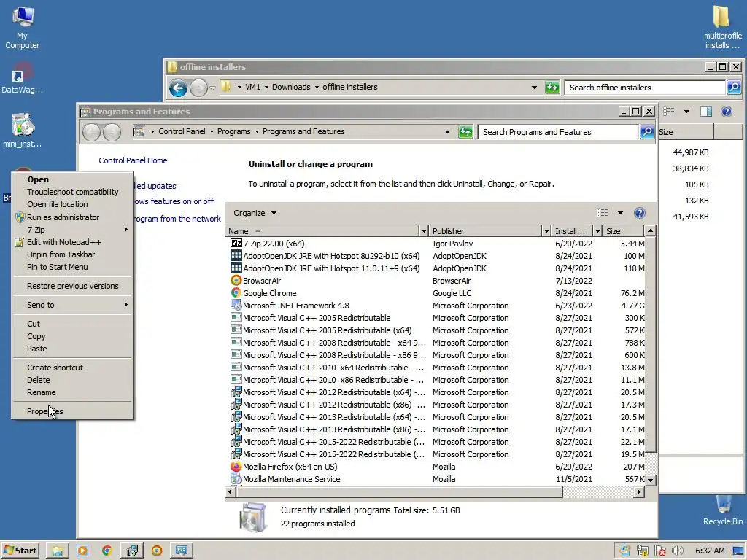Open the mini_inst desktop icon
747x560 pixels.
(x=22, y=131)
